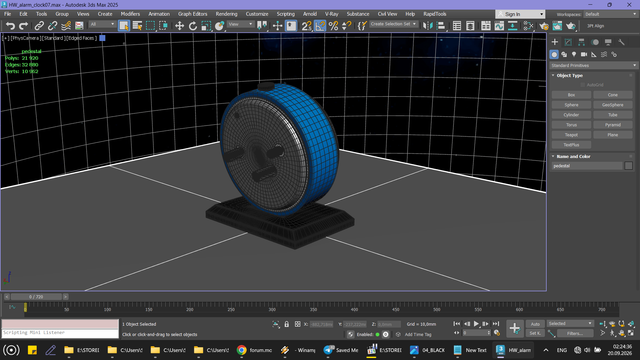Click the Unlink Selection broken-chain icon
The height and width of the screenshot is (360, 640).
click(52, 26)
